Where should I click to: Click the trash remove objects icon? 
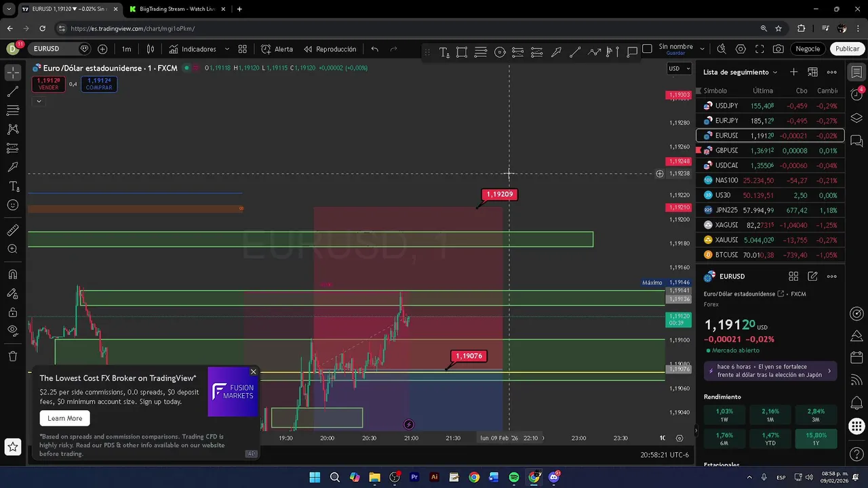pyautogui.click(x=13, y=356)
